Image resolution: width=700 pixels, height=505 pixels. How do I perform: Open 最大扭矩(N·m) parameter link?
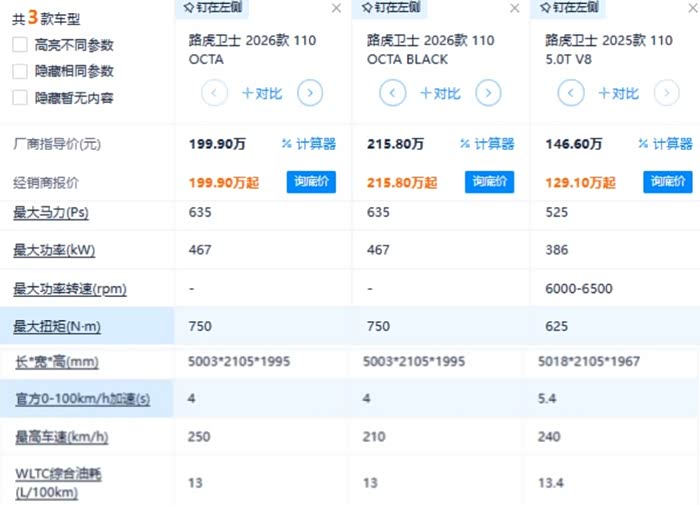click(x=57, y=326)
